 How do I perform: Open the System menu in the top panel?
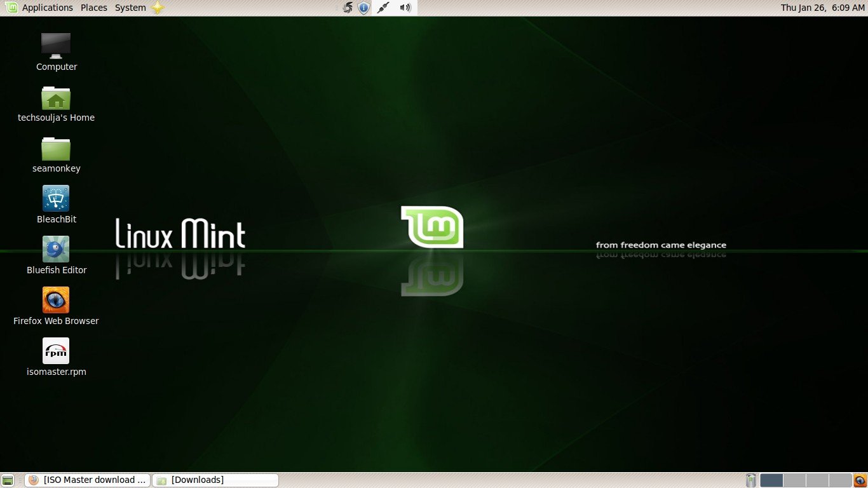coord(130,8)
